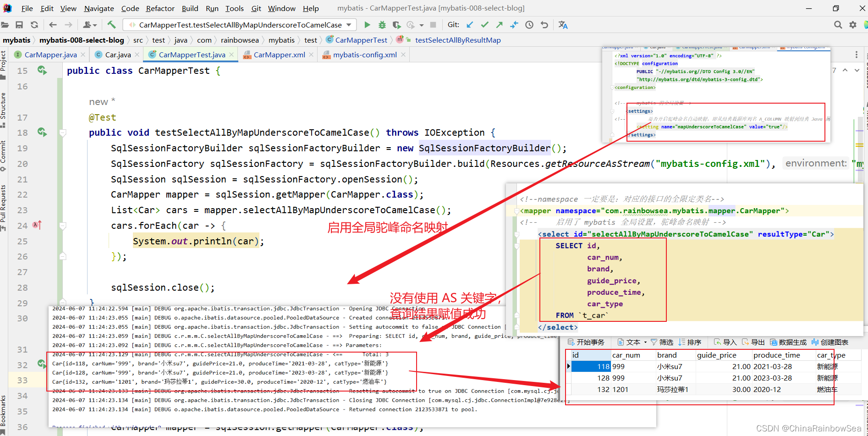Open the run configuration dropdown

coord(349,25)
